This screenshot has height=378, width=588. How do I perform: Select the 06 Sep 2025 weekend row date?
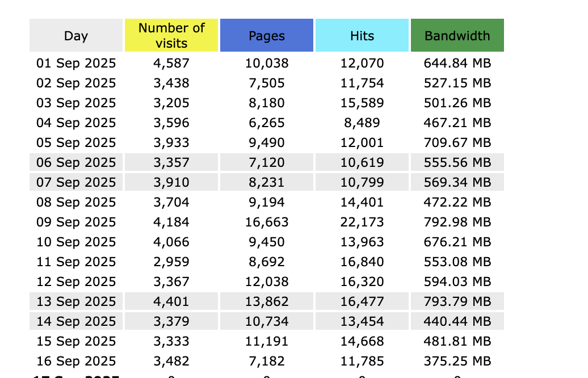[76, 162]
